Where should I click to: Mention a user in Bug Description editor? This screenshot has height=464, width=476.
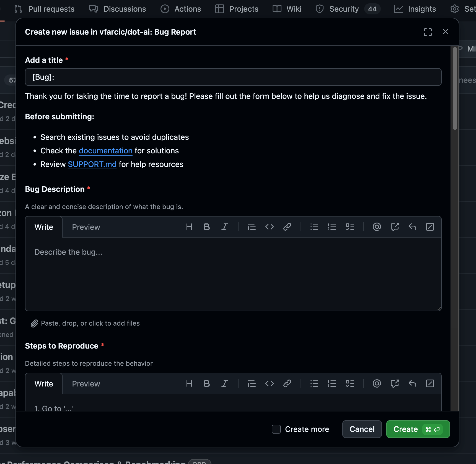tap(377, 227)
